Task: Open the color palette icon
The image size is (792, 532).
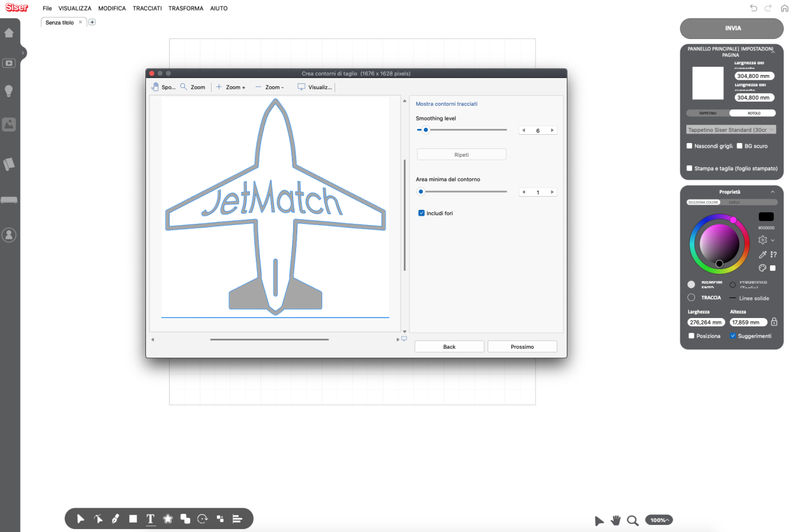Action: click(762, 268)
